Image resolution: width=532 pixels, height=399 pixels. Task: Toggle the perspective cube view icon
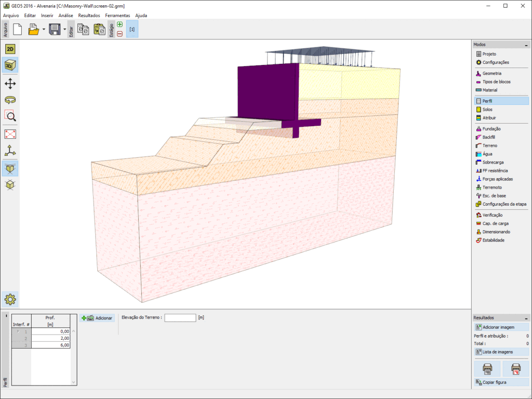coord(10,169)
